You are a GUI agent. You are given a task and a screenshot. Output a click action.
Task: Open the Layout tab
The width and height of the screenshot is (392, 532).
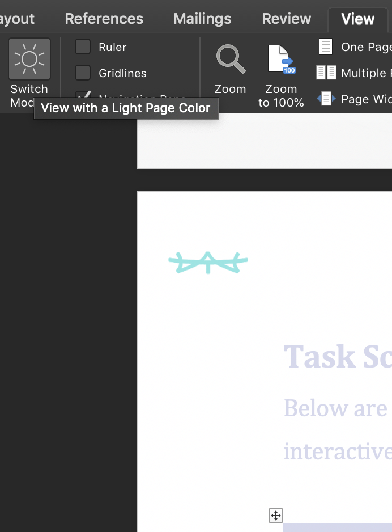click(17, 19)
